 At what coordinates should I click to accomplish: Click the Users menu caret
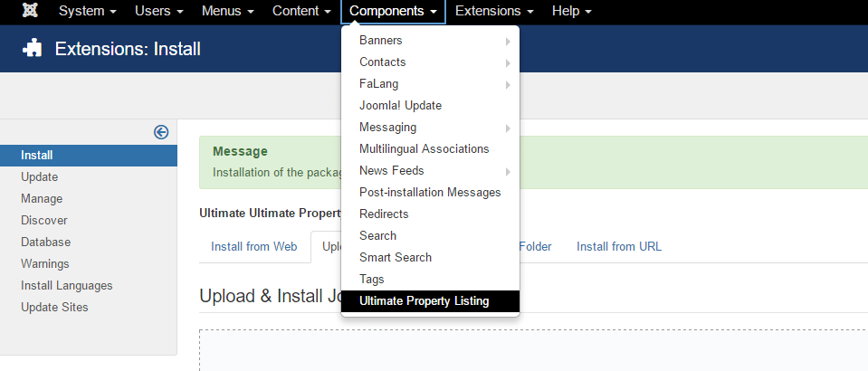pyautogui.click(x=180, y=12)
